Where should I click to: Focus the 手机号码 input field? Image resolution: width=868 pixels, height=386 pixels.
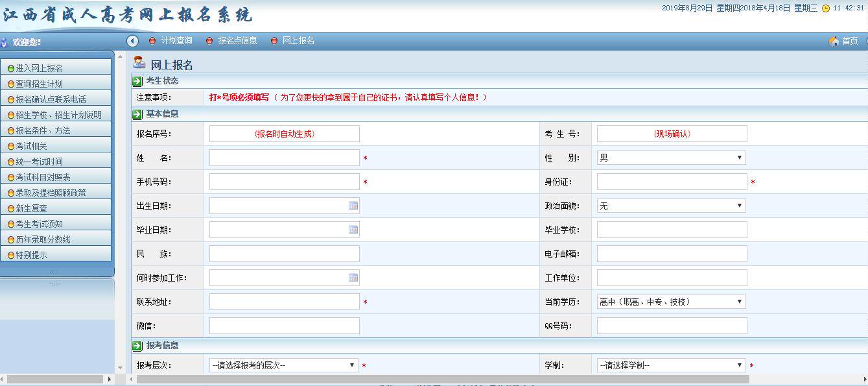click(x=284, y=182)
